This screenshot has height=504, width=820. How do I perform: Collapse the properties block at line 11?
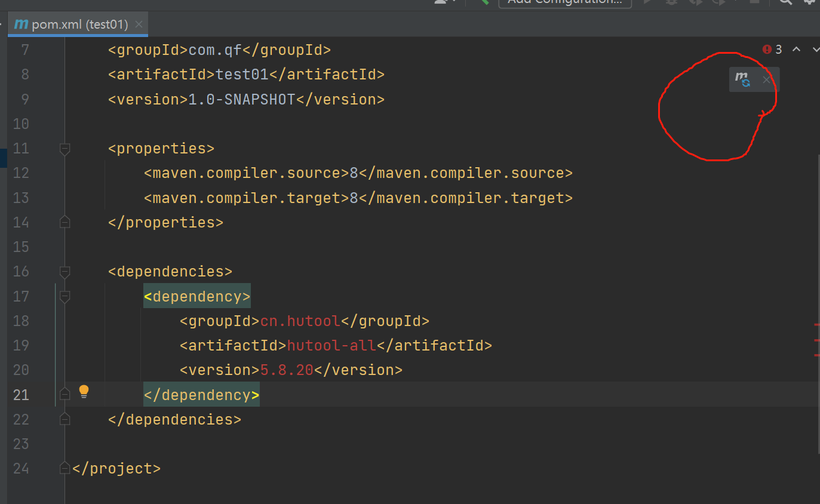(65, 148)
